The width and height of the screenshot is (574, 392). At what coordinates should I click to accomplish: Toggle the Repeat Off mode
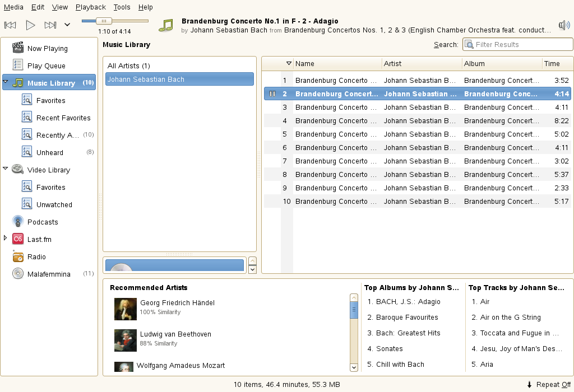click(x=549, y=384)
